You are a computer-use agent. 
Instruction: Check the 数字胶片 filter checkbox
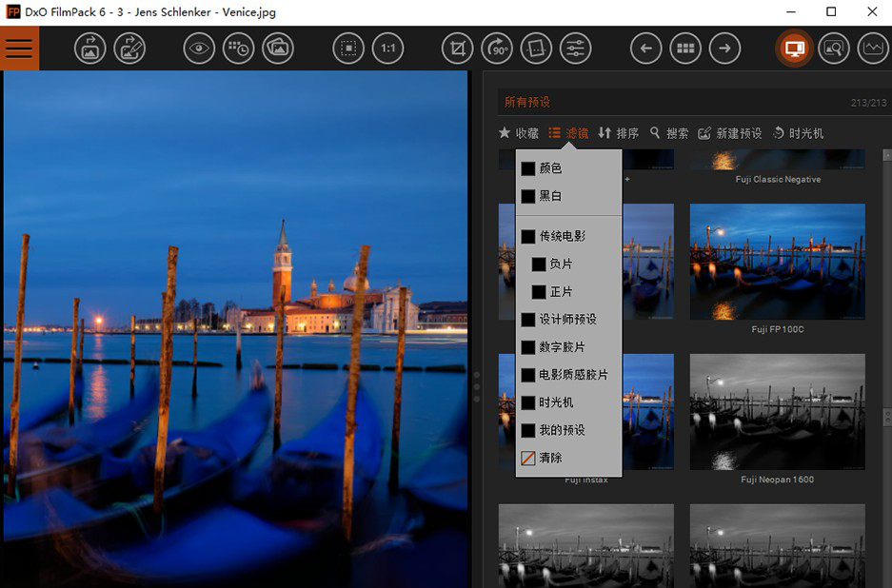point(528,347)
